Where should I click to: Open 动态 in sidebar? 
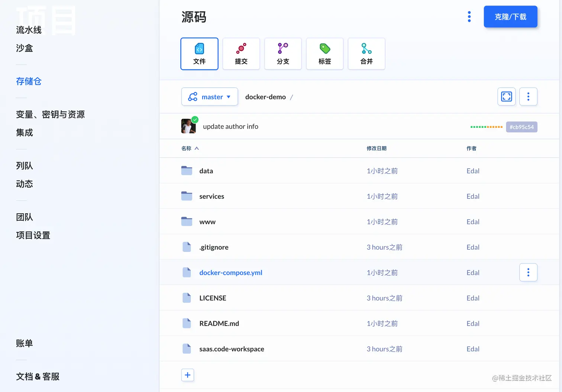point(25,184)
